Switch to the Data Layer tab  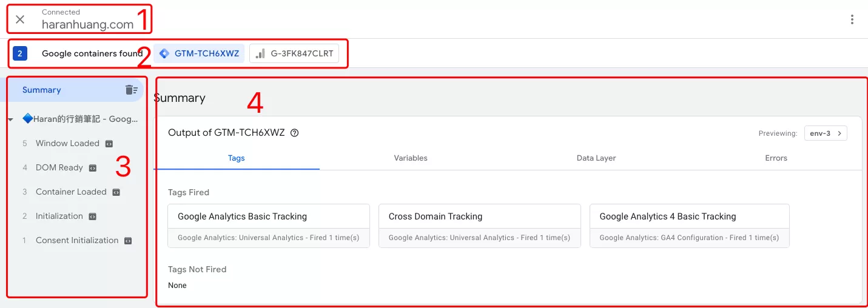596,158
